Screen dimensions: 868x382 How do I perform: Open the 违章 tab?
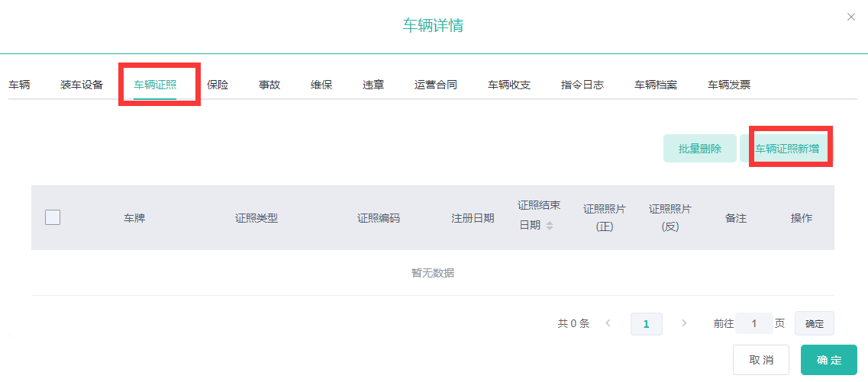pos(373,85)
